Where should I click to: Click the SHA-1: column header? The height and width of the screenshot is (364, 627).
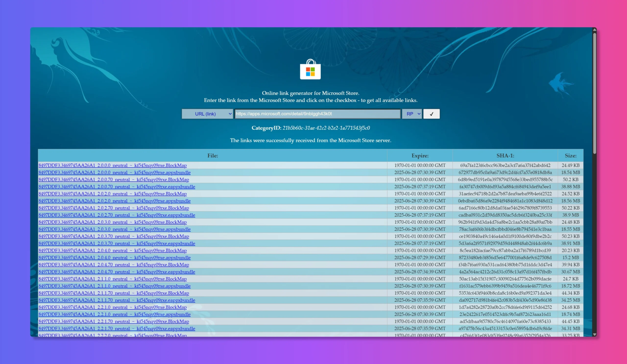[x=505, y=156]
